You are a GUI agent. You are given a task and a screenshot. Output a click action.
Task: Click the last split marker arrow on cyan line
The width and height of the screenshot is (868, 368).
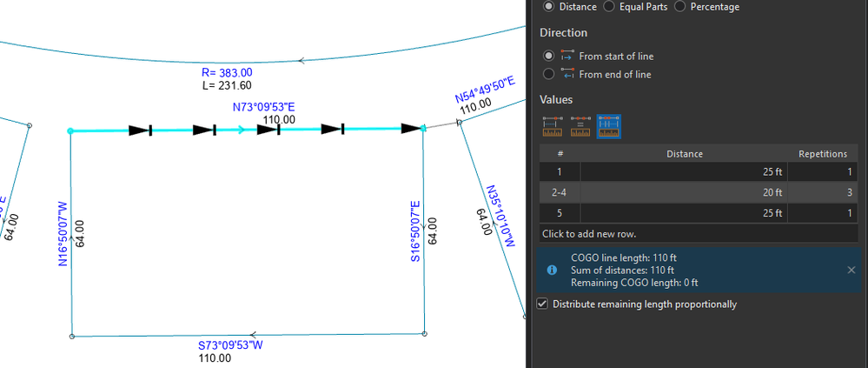pos(411,129)
